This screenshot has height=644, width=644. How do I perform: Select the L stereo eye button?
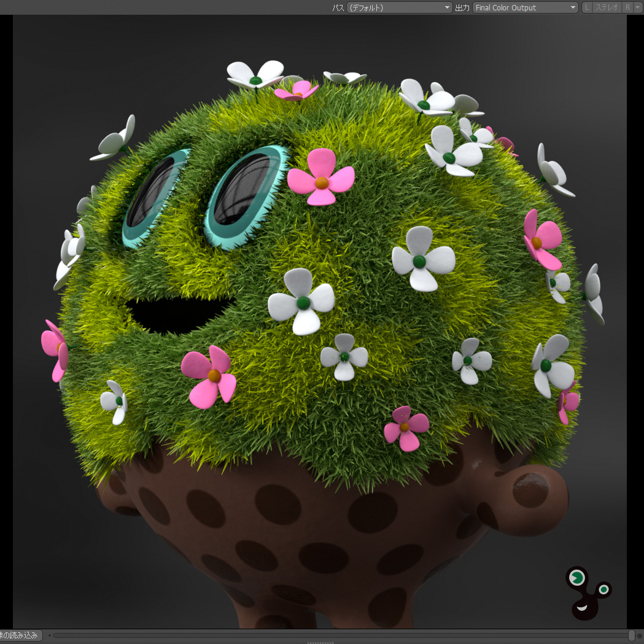(x=587, y=7)
